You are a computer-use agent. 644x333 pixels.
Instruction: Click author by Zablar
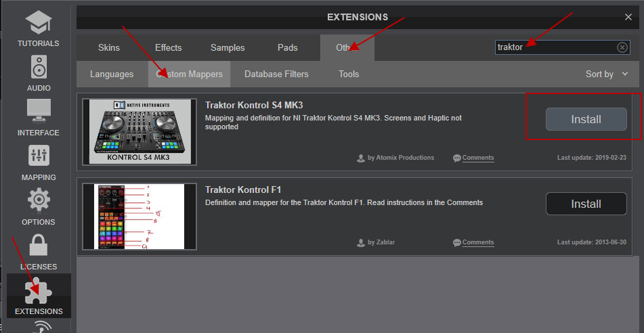tap(381, 242)
